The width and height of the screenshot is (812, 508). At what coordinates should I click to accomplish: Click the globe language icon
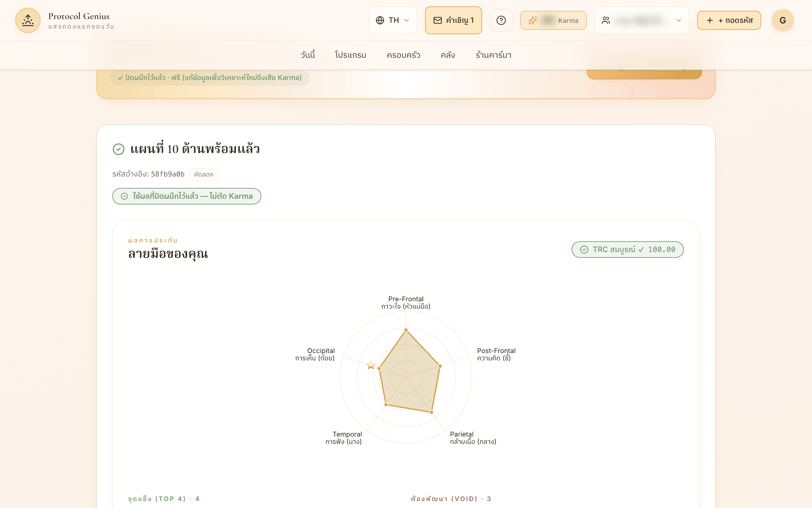pyautogui.click(x=380, y=20)
